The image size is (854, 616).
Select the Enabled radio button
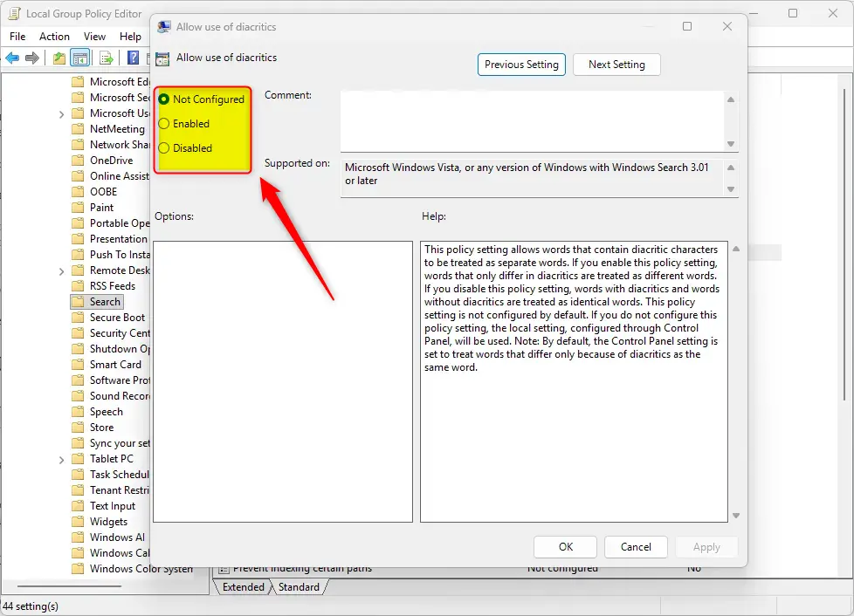(x=164, y=124)
